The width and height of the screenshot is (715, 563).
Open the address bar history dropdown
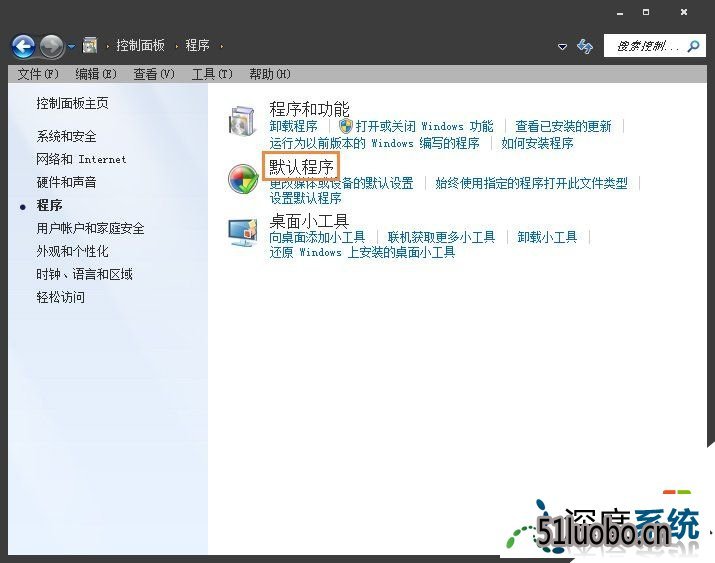click(562, 46)
